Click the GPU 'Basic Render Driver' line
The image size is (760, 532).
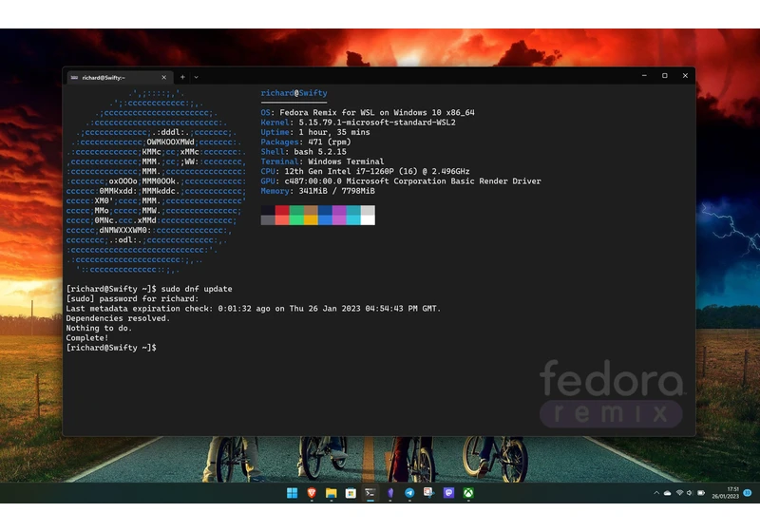point(401,181)
